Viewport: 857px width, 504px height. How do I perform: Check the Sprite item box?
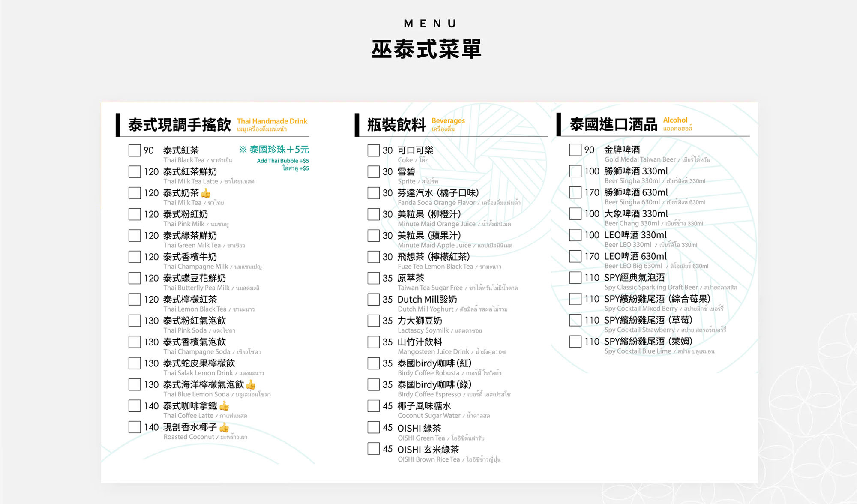[373, 172]
